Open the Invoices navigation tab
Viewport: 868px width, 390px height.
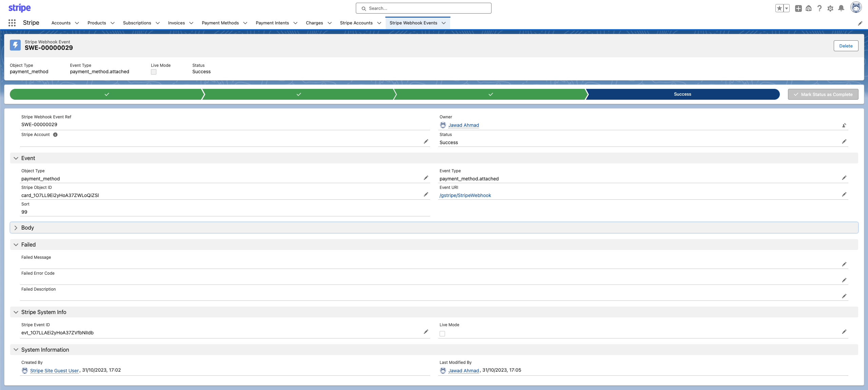pos(176,23)
